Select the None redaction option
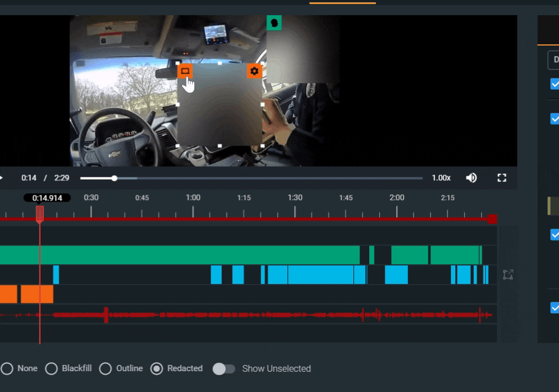 click(8, 368)
